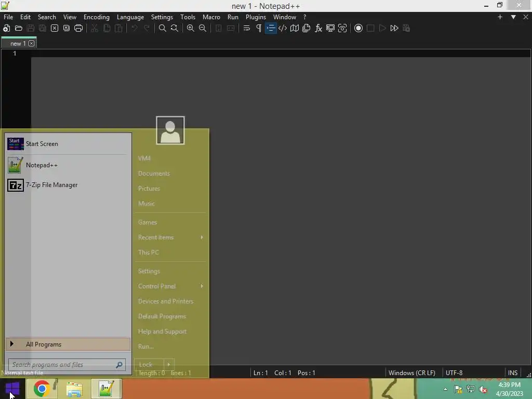The image size is (532, 399).
Task: Click the user-defined language code icon
Action: pos(282,28)
